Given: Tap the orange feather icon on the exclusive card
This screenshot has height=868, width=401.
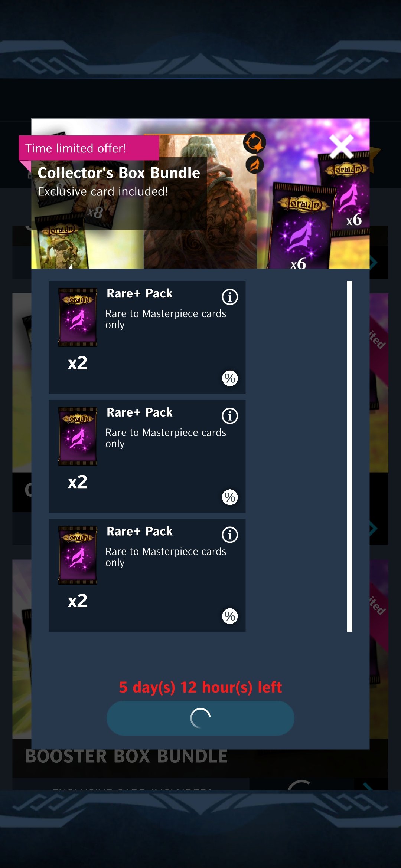Looking at the screenshot, I should (x=255, y=165).
